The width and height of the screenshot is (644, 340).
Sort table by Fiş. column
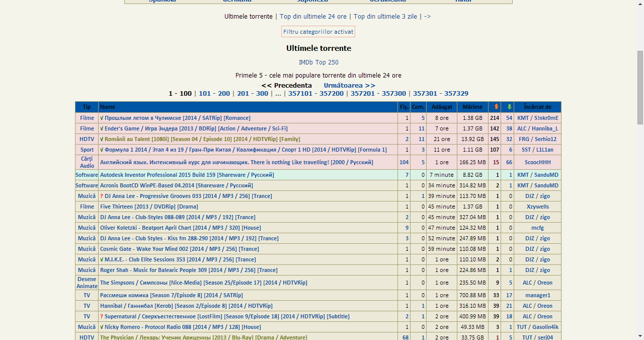pos(404,107)
